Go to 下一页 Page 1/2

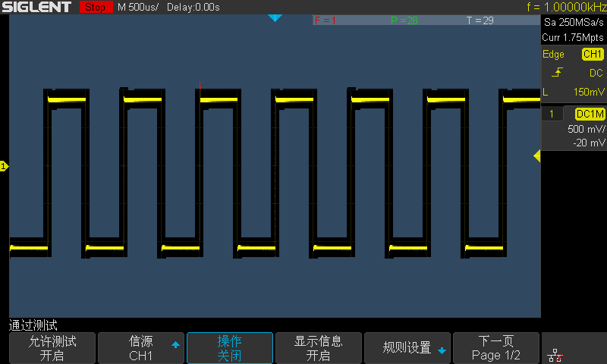pos(496,348)
